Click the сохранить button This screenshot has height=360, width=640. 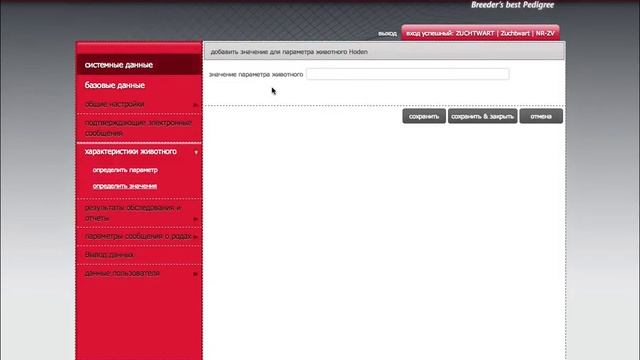point(424,116)
